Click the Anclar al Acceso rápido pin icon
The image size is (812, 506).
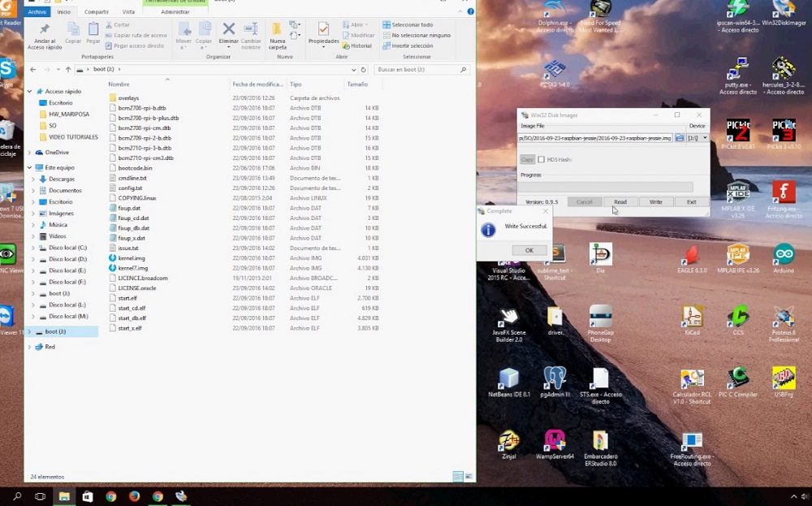(45, 29)
